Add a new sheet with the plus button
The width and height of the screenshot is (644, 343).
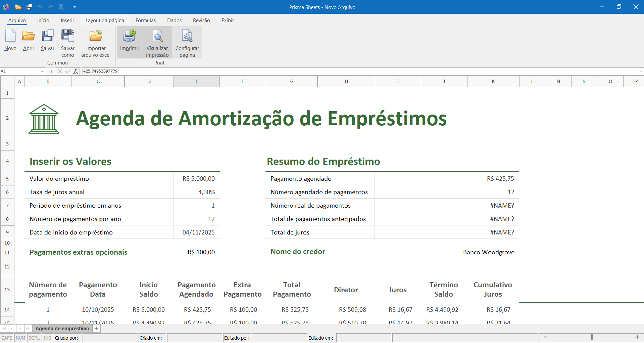coord(97,328)
